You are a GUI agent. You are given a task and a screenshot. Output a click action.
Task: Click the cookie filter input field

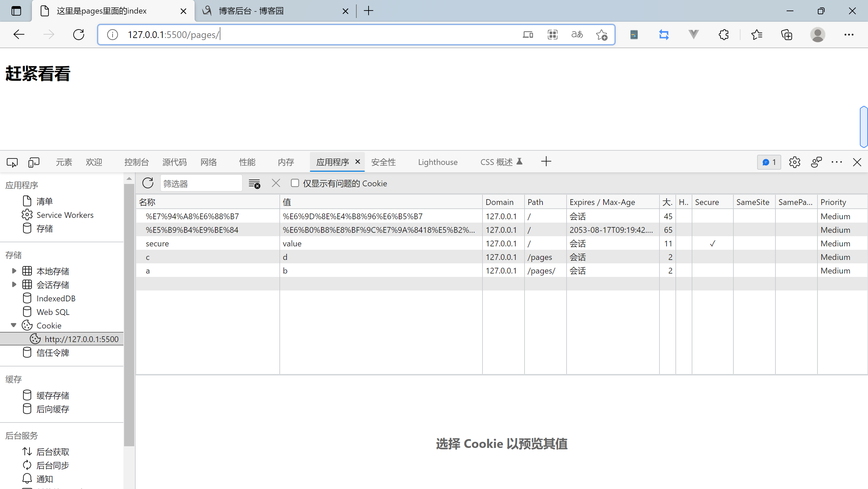pyautogui.click(x=201, y=183)
